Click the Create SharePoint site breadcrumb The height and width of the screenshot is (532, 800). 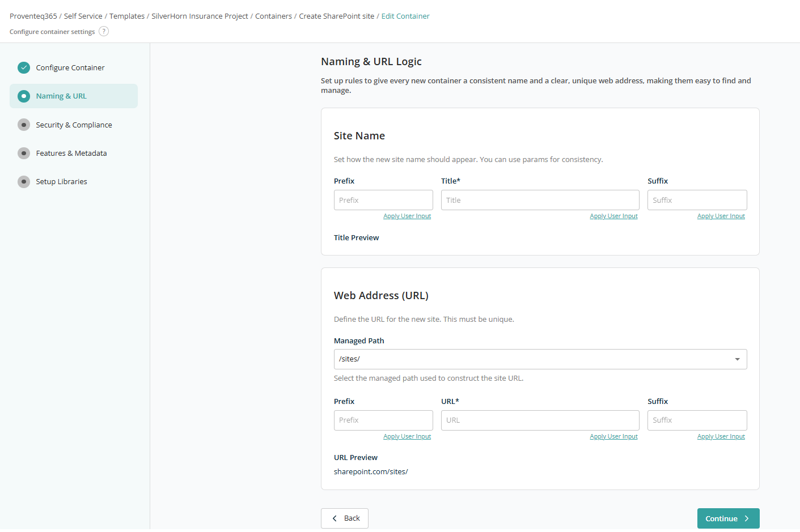pyautogui.click(x=337, y=16)
